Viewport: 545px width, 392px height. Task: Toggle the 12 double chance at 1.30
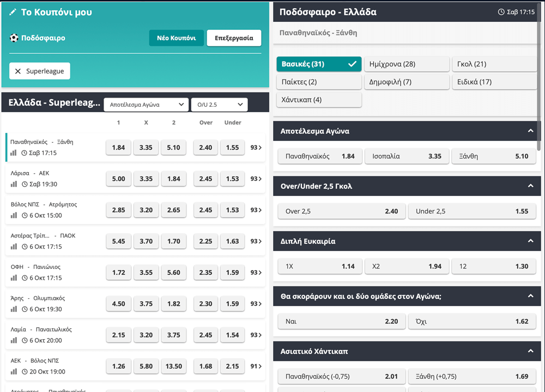pyautogui.click(x=494, y=266)
